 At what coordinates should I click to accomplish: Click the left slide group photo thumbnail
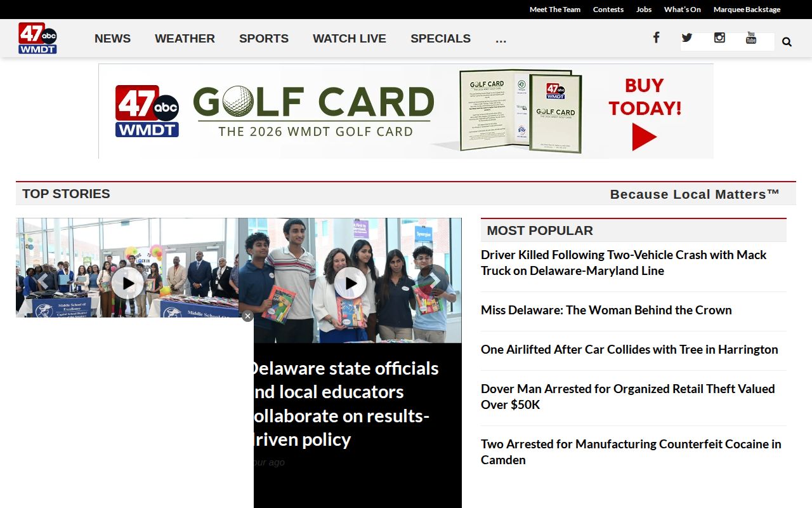(127, 267)
